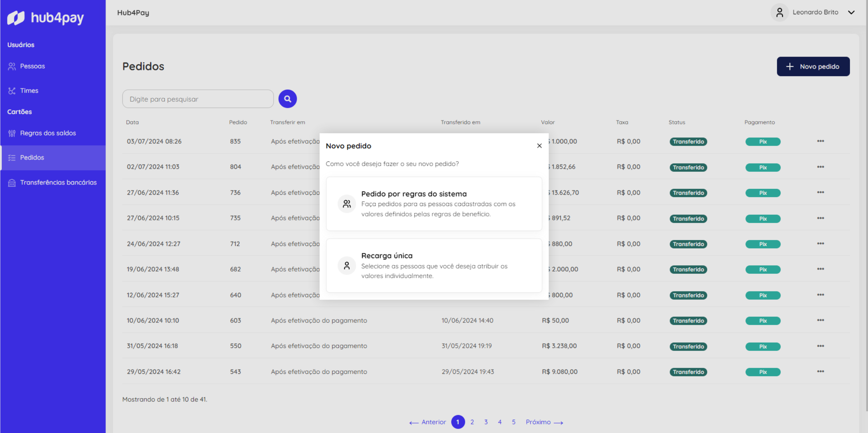The width and height of the screenshot is (868, 433).
Task: Click the person icon in Recarga única
Action: 347,266
